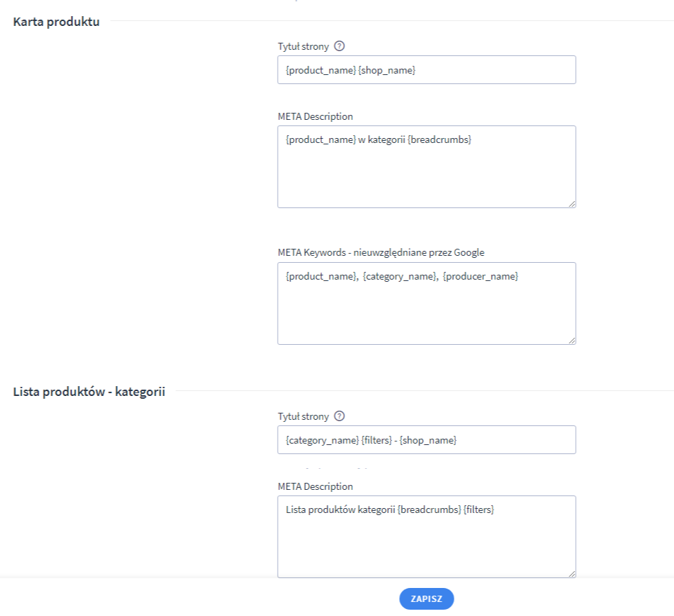
Task: Select the Karta produktu section heading
Action: pyautogui.click(x=56, y=22)
